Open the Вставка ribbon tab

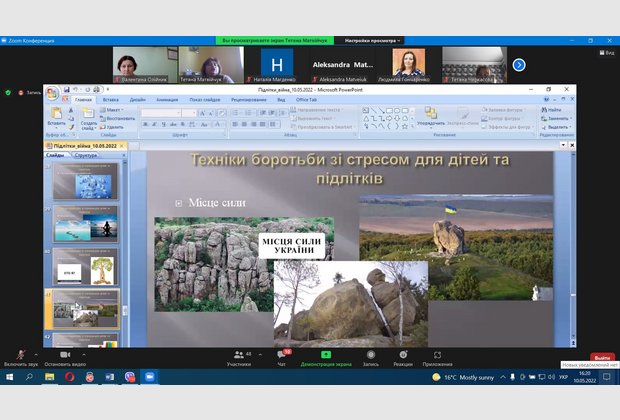(x=110, y=100)
